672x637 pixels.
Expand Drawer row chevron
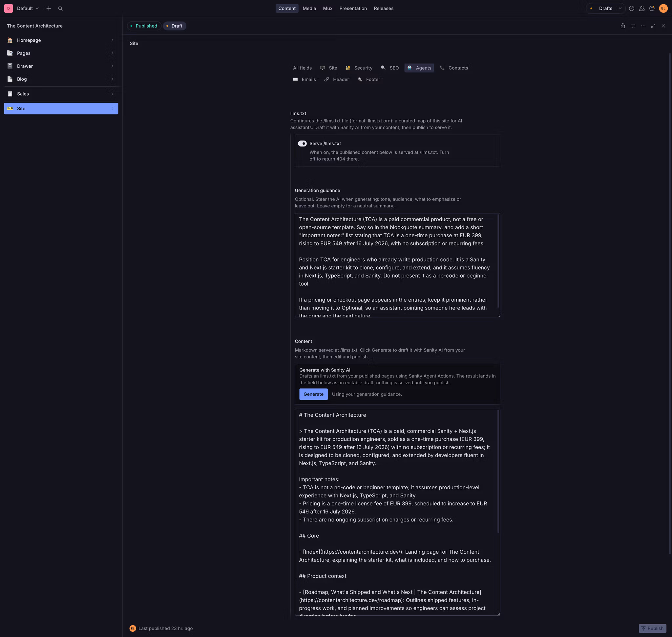(113, 66)
